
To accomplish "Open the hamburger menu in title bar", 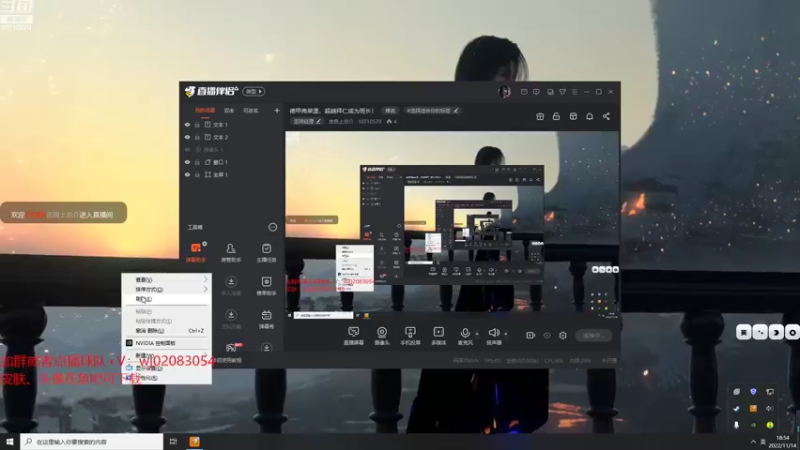I will point(574,92).
